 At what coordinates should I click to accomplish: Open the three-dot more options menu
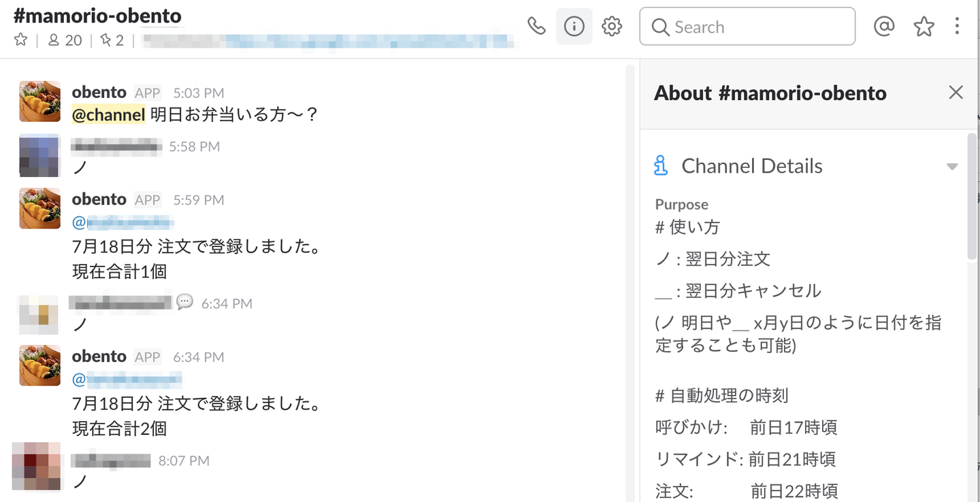[x=957, y=27]
